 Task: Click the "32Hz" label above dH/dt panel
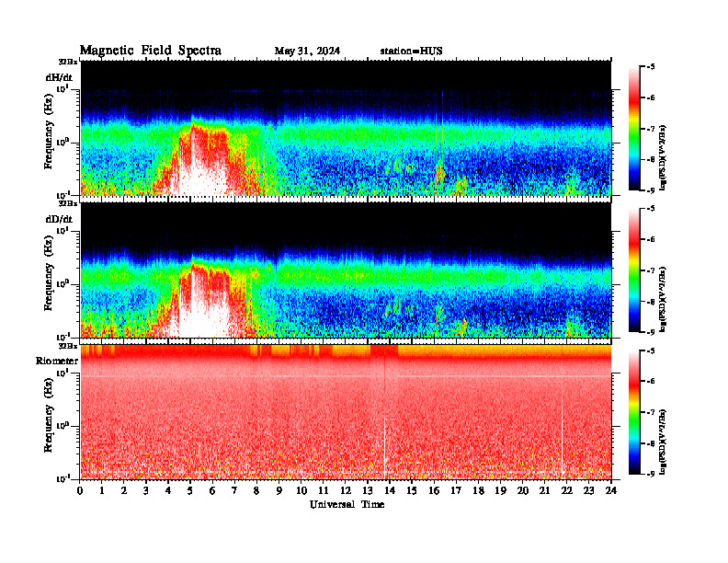click(x=68, y=62)
